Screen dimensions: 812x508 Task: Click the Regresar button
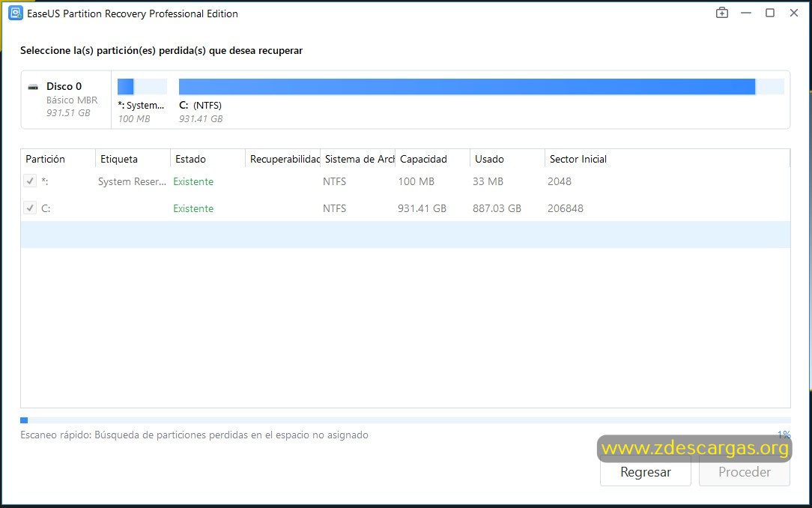[645, 472]
